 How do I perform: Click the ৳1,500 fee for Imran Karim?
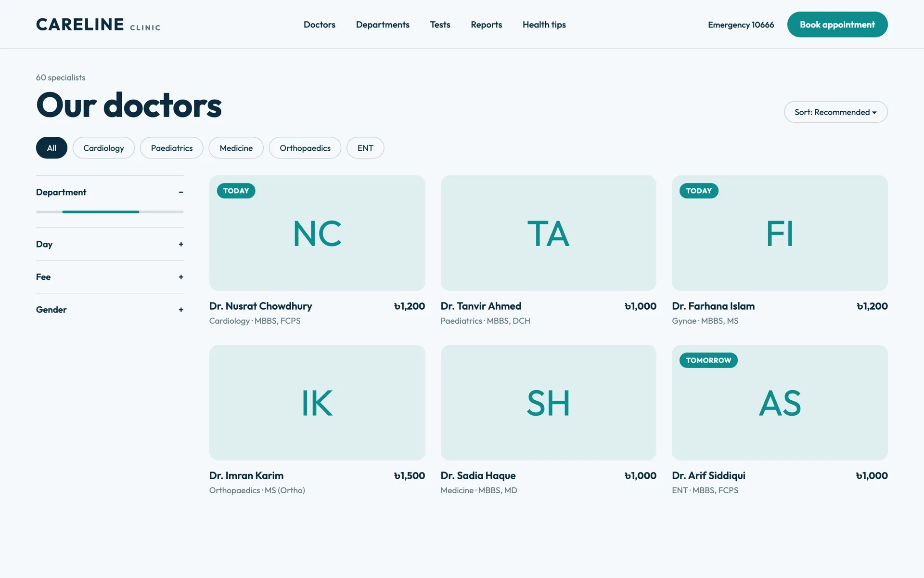tap(410, 476)
